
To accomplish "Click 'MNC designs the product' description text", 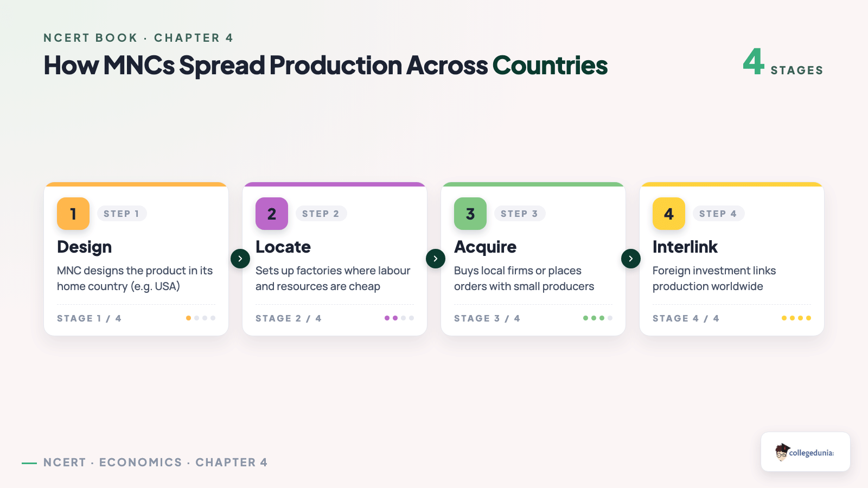I will tap(135, 278).
